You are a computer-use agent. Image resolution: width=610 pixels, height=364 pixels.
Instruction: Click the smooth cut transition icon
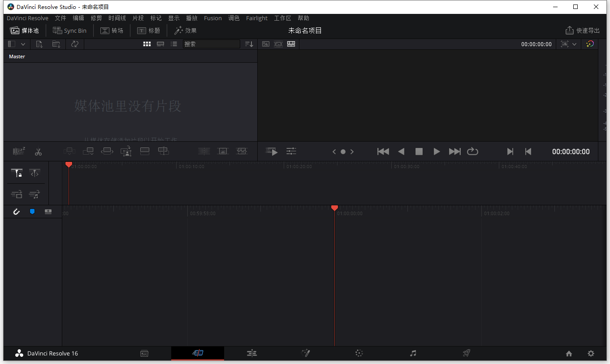[x=242, y=152]
